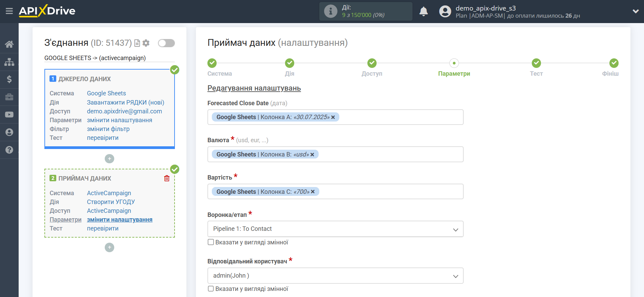Click the user avatar icon

coord(445,11)
